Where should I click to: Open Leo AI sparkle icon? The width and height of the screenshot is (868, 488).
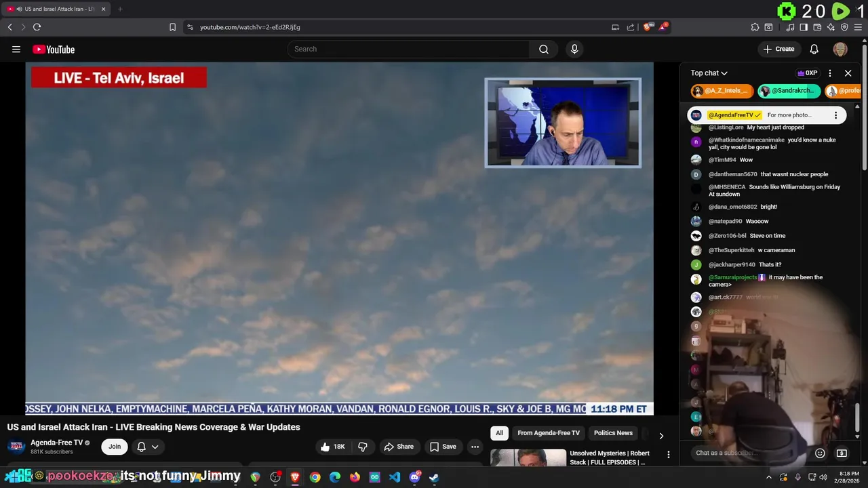[x=831, y=27]
